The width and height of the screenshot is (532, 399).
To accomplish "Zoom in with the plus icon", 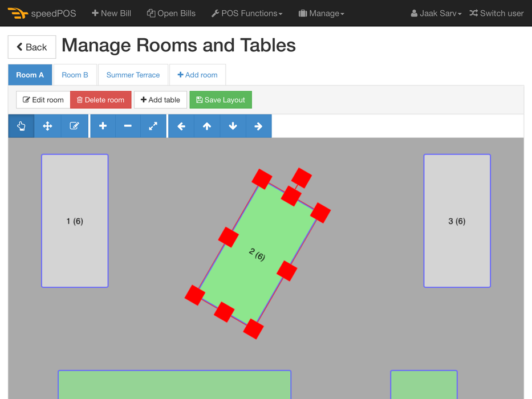I will (x=103, y=126).
